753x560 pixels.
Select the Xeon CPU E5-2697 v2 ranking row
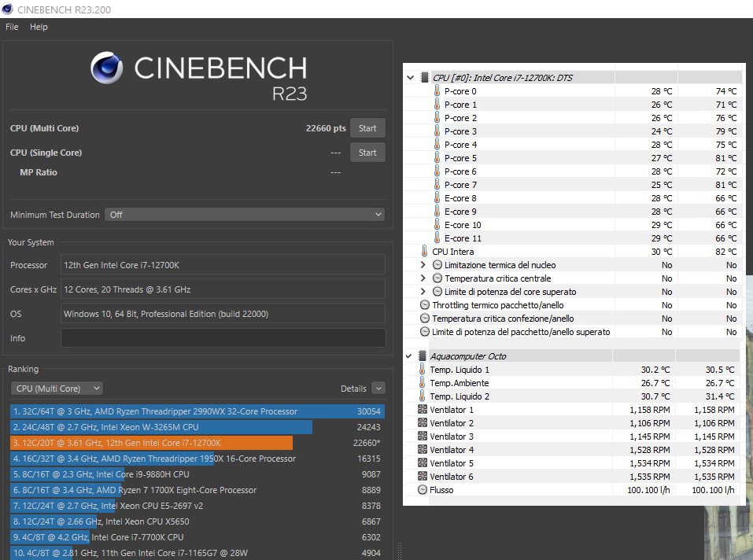tap(197, 506)
